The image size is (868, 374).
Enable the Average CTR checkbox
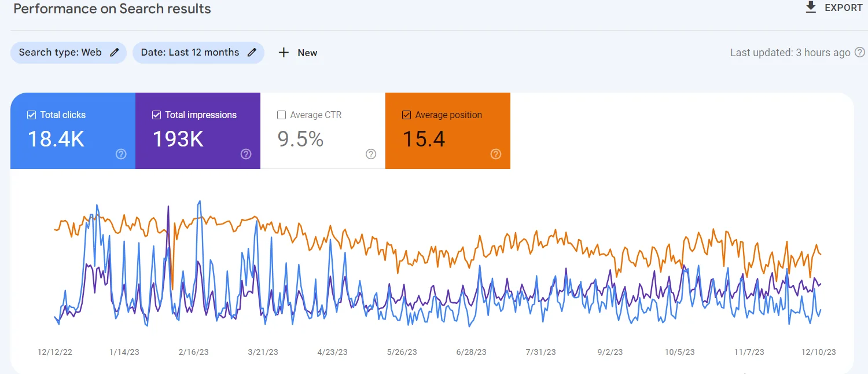click(282, 115)
